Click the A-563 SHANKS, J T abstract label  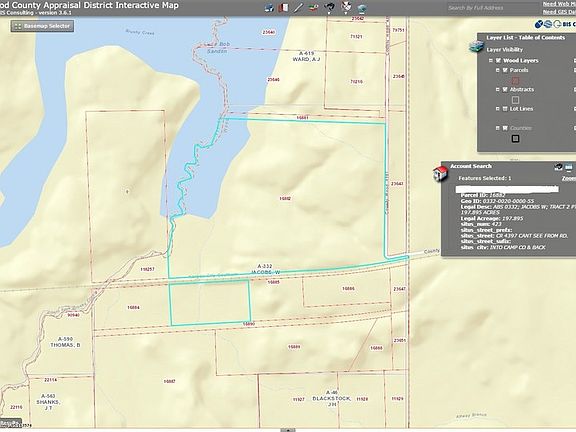tap(48, 402)
